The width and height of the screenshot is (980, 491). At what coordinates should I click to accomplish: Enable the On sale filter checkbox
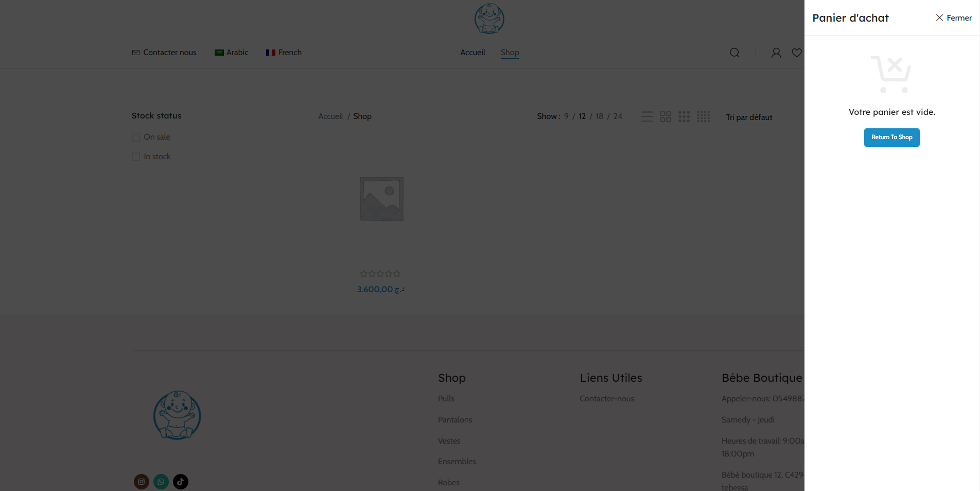(136, 138)
